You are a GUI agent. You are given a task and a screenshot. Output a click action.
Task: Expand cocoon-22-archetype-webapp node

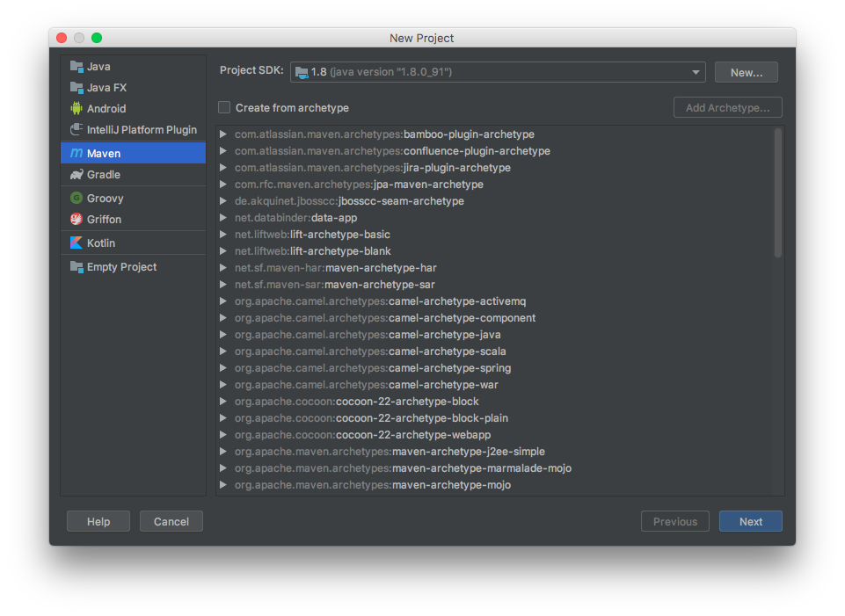click(x=223, y=434)
